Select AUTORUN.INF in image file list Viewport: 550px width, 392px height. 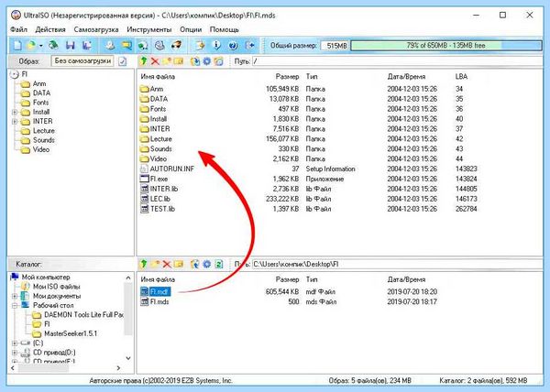click(x=172, y=169)
